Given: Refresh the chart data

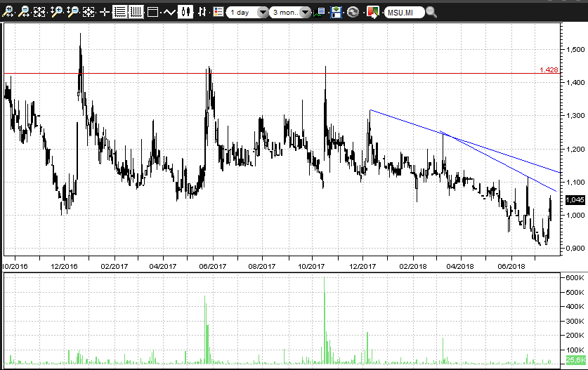Looking at the screenshot, I should click(x=353, y=12).
